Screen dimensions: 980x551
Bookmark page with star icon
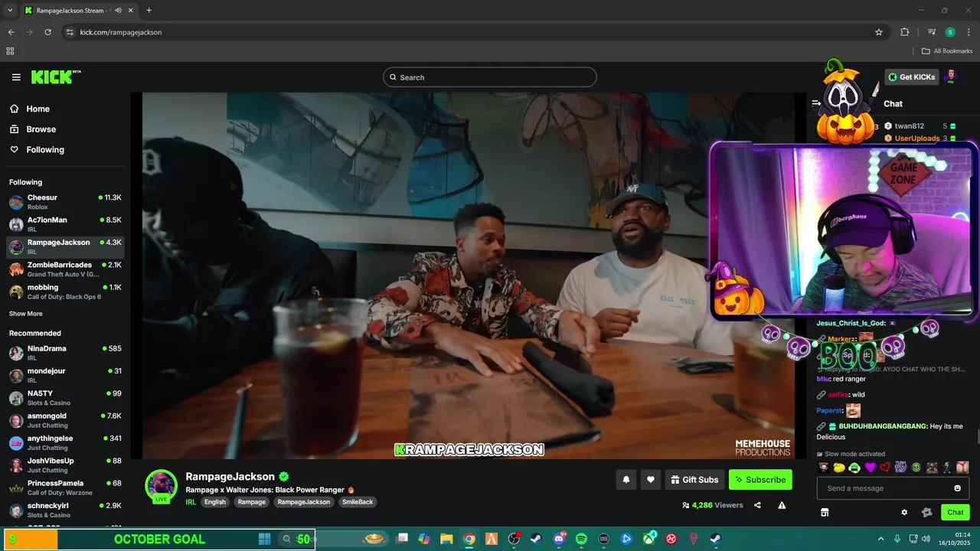(x=879, y=32)
